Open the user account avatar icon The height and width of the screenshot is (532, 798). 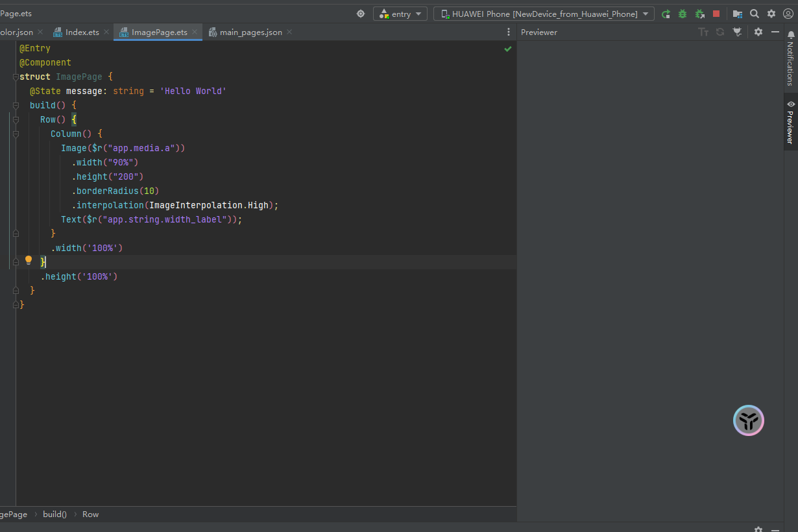(788, 14)
